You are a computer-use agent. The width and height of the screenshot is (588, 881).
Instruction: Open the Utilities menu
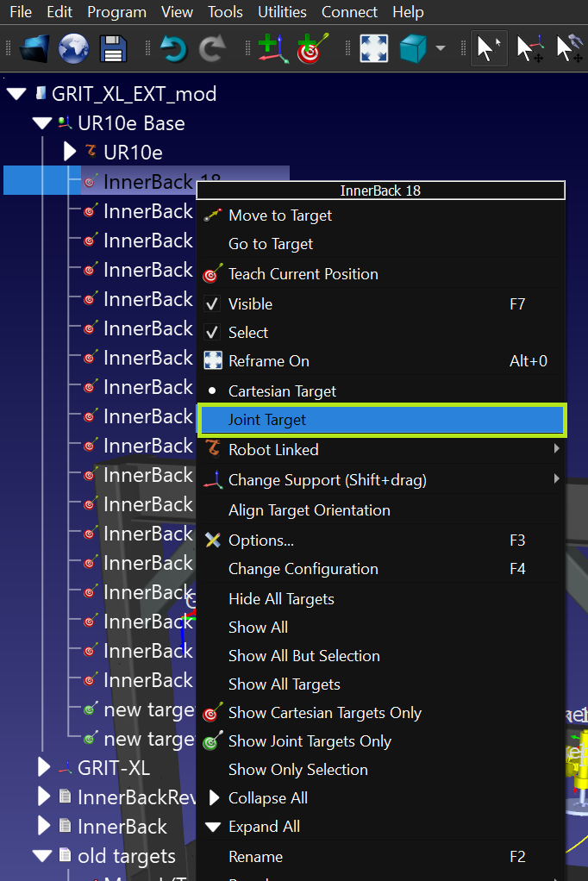(282, 12)
